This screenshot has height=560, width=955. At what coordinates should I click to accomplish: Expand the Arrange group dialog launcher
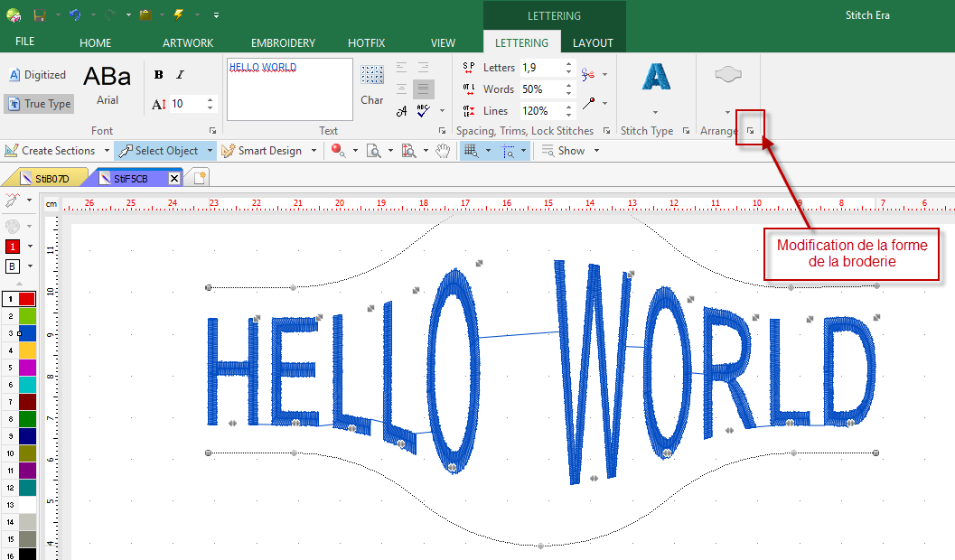750,131
